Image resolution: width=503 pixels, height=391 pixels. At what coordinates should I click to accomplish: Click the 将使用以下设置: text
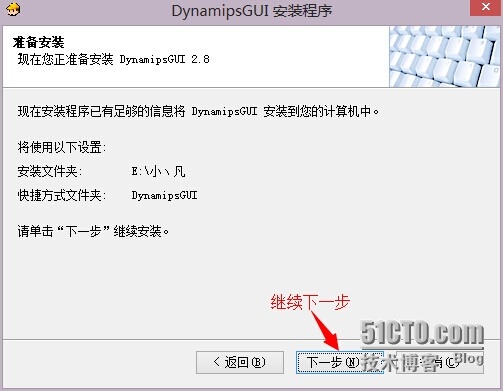pos(62,147)
